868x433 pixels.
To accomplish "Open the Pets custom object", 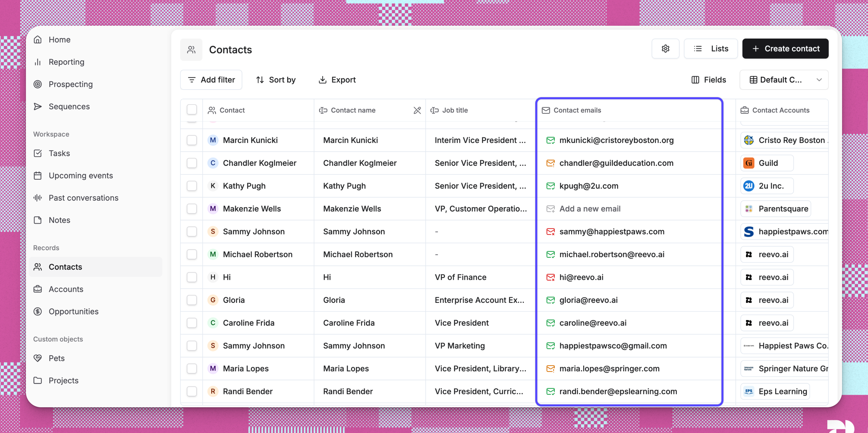I will [57, 358].
